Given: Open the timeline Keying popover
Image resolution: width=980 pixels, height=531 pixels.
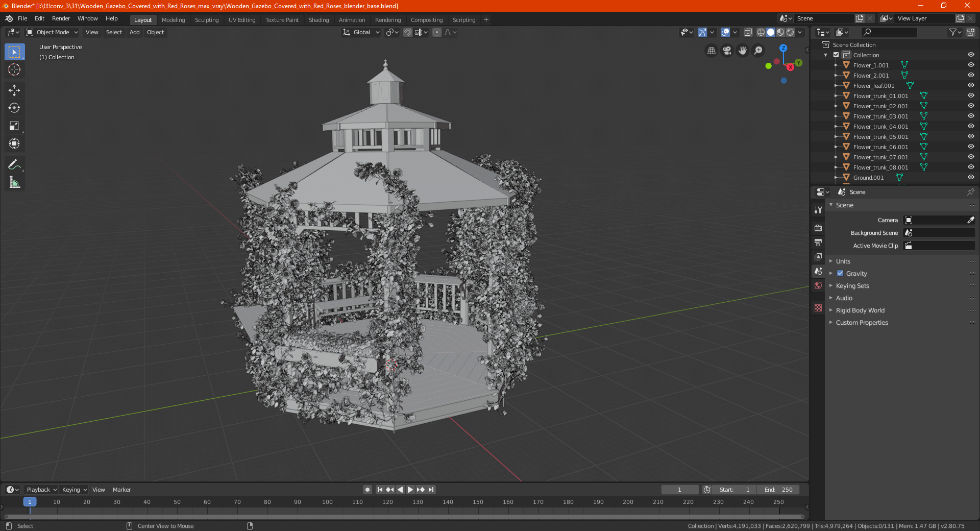Looking at the screenshot, I should click(x=74, y=490).
